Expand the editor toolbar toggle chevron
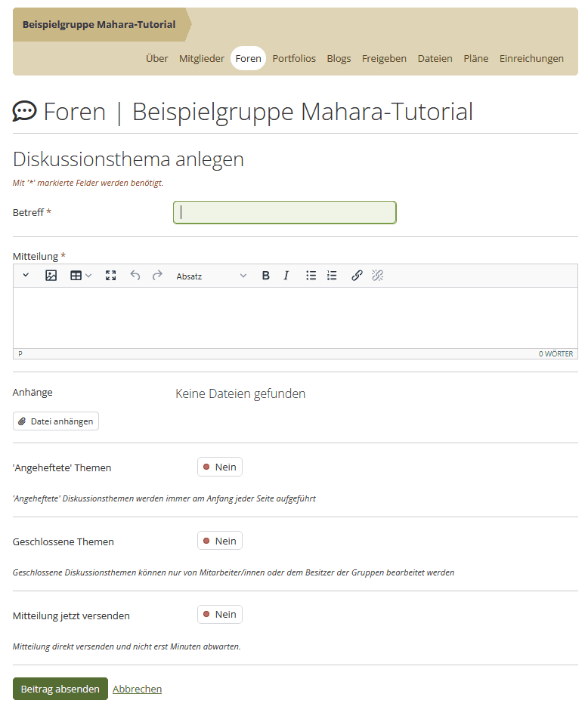This screenshot has height=728, width=585. [x=26, y=276]
